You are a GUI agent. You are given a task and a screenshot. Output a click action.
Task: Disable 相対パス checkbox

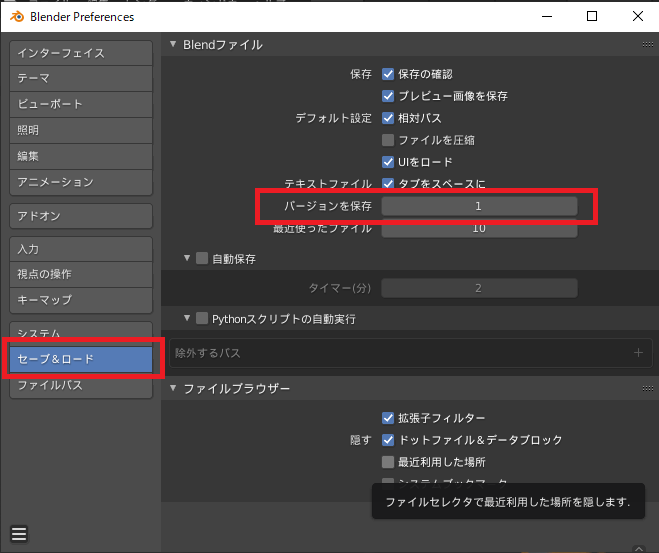click(x=388, y=118)
